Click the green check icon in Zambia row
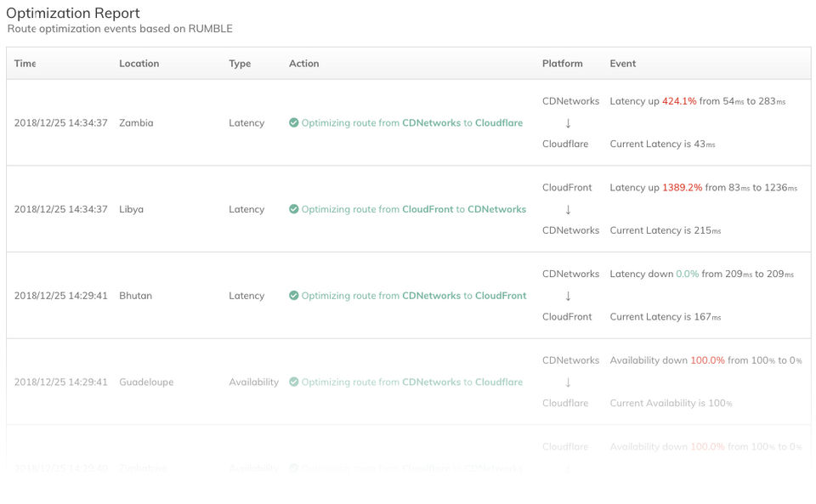816x504 pixels. [293, 122]
